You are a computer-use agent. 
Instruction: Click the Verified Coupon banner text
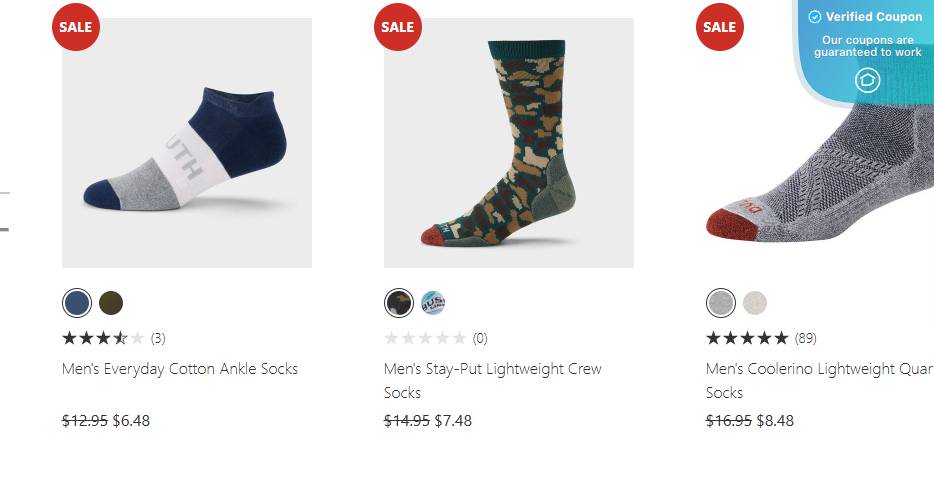click(873, 17)
